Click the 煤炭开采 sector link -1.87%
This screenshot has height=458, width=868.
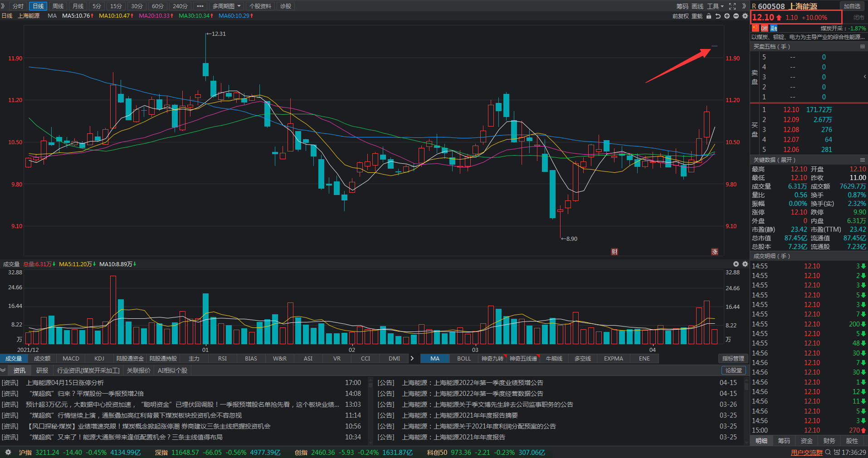(843, 28)
